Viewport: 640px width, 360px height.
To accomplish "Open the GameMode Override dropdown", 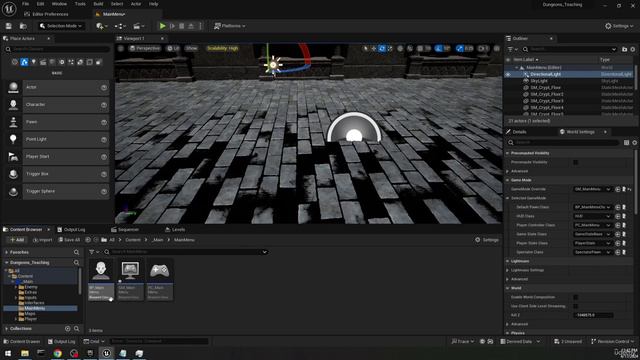I will 592,189.
